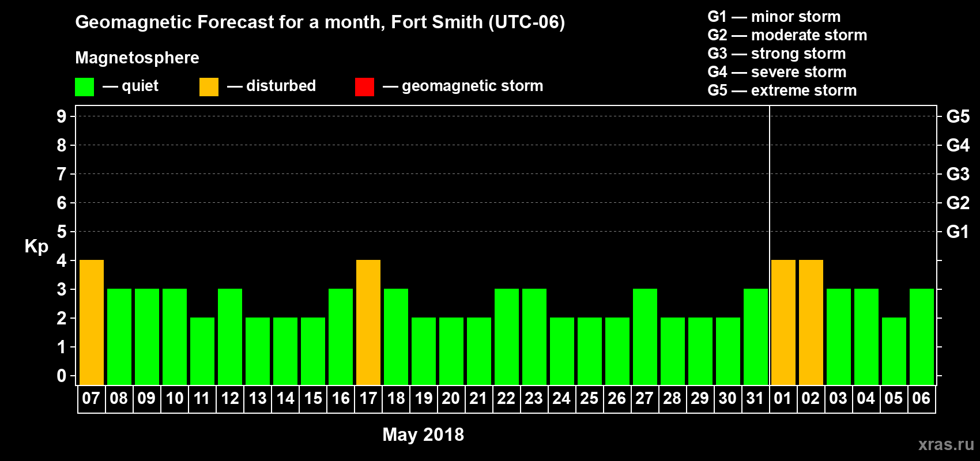Click the Kp axis value 0

point(62,376)
